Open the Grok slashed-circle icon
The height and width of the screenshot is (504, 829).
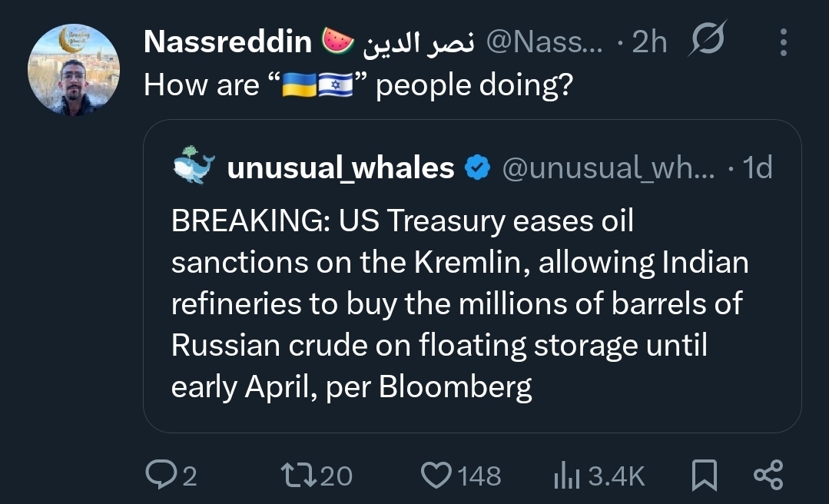[706, 42]
